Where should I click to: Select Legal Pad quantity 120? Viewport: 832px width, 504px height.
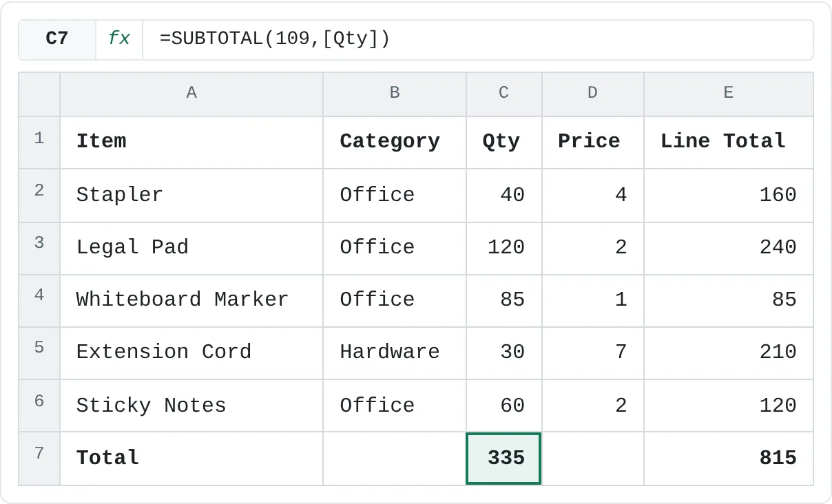point(504,248)
